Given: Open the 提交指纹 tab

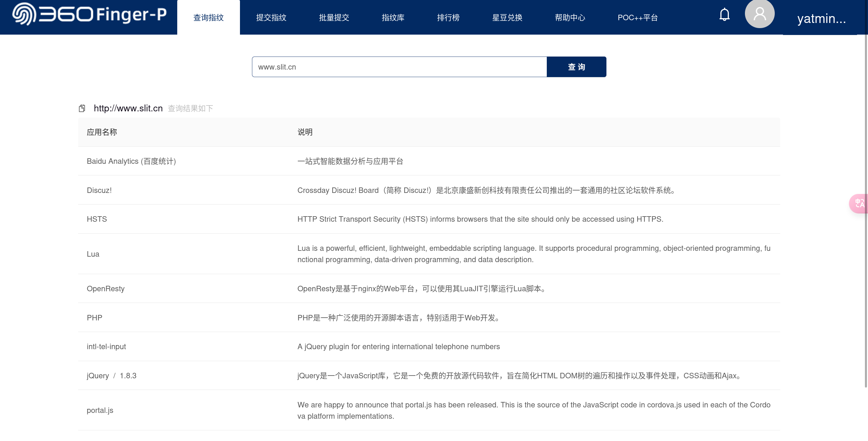Looking at the screenshot, I should (x=271, y=17).
